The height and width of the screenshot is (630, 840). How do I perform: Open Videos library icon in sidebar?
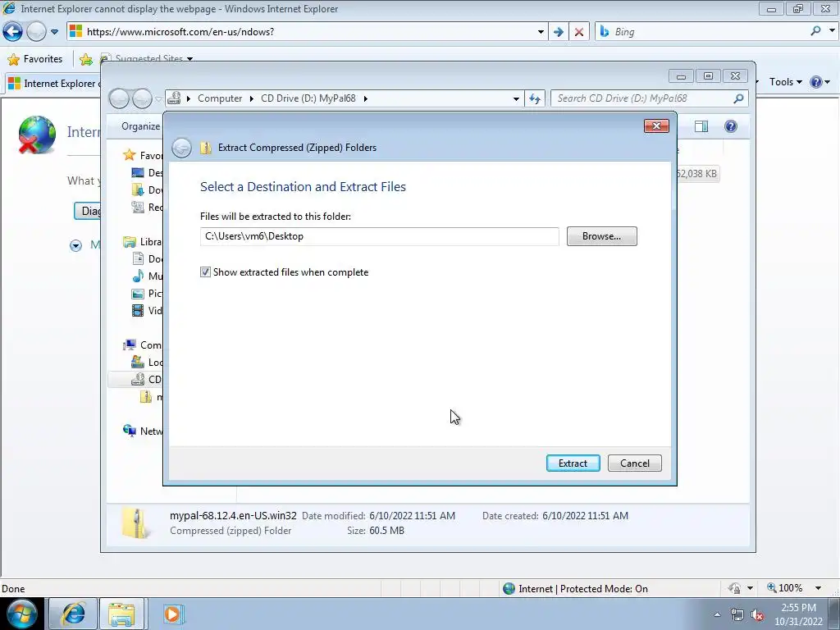[x=138, y=310]
